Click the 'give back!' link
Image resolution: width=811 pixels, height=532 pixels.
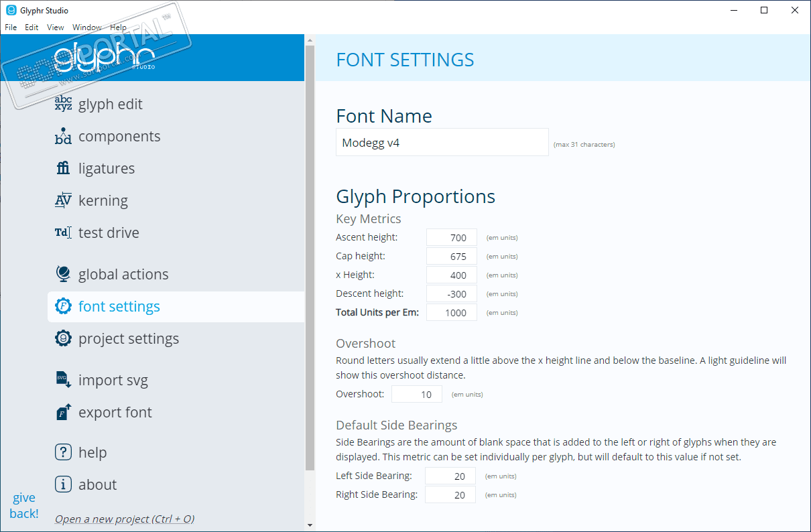(x=24, y=506)
